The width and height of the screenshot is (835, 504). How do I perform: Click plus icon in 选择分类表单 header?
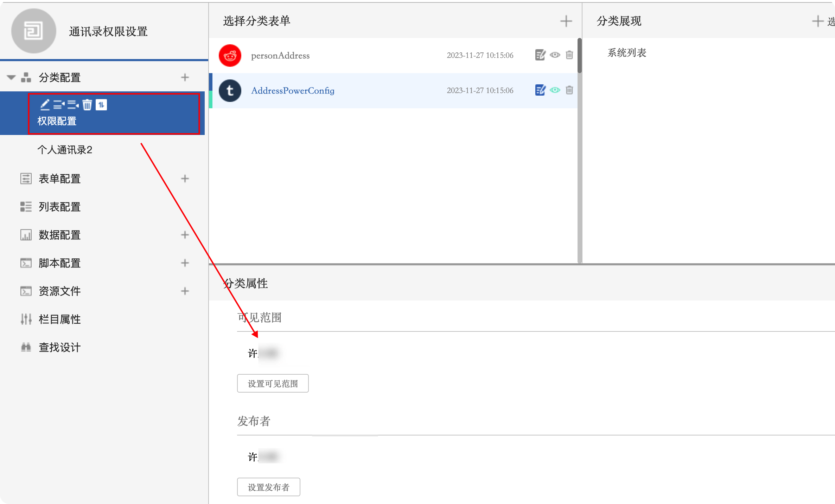point(566,21)
